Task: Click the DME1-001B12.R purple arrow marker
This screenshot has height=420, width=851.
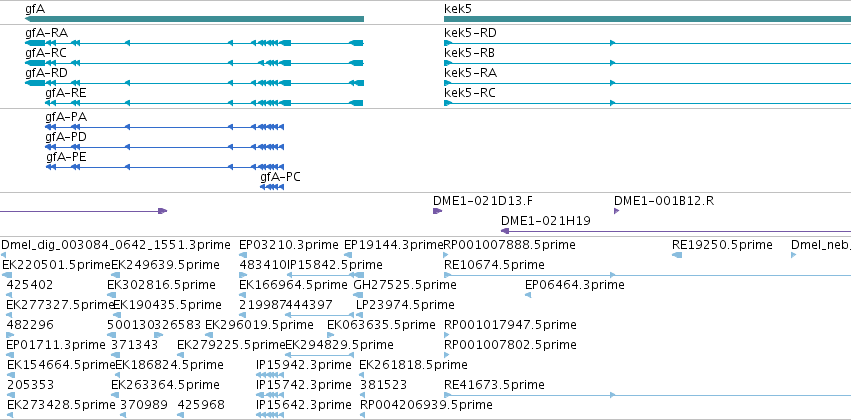Action: coord(617,211)
